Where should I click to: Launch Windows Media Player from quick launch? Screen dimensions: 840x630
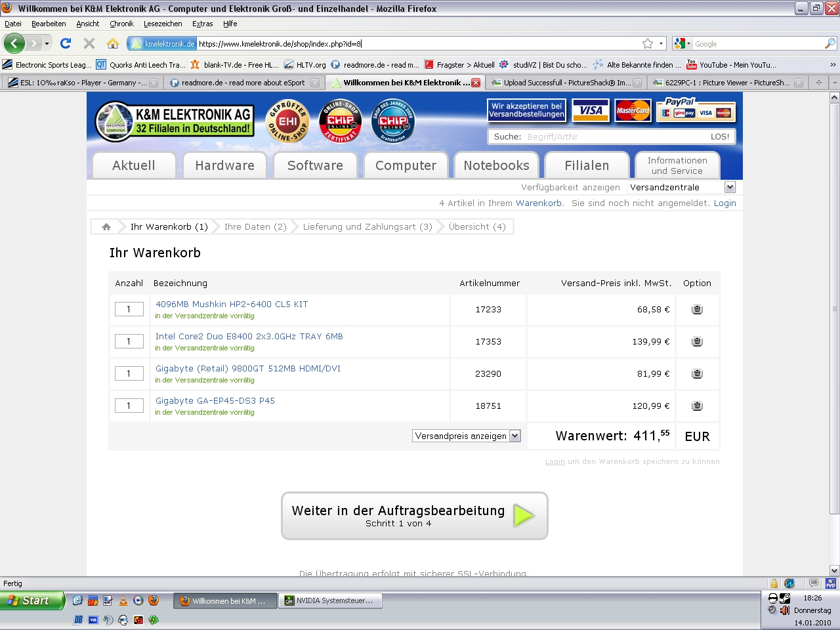138,600
